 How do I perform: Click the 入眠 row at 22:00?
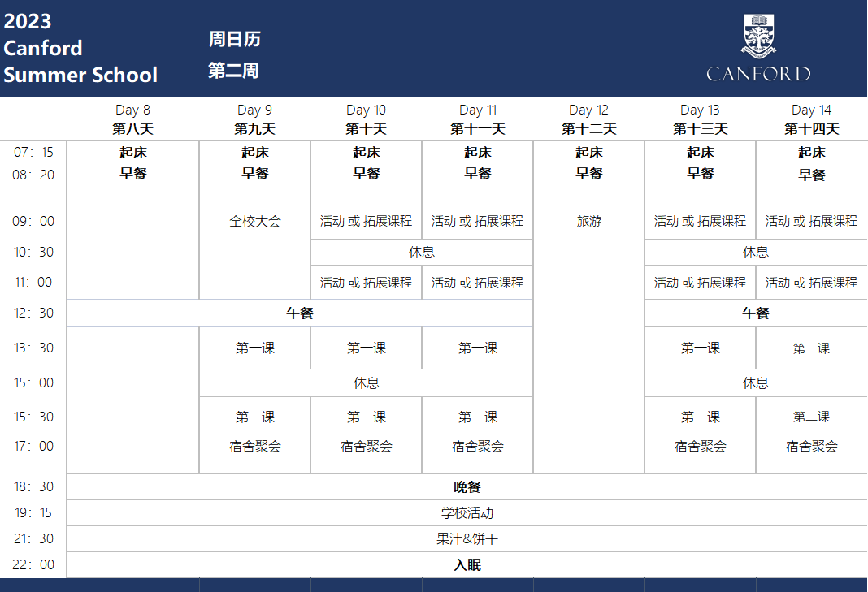pyautogui.click(x=467, y=565)
